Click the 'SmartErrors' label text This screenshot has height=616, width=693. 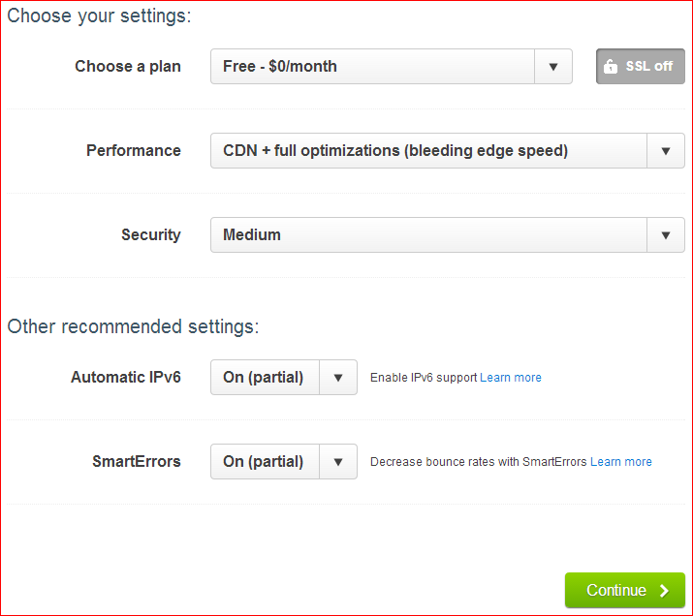137,462
